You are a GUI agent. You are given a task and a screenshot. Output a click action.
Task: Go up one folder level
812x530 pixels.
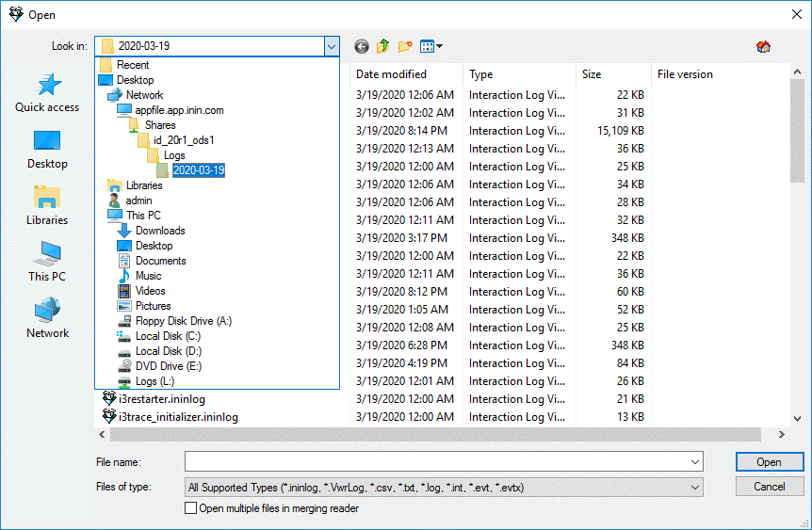coord(383,46)
